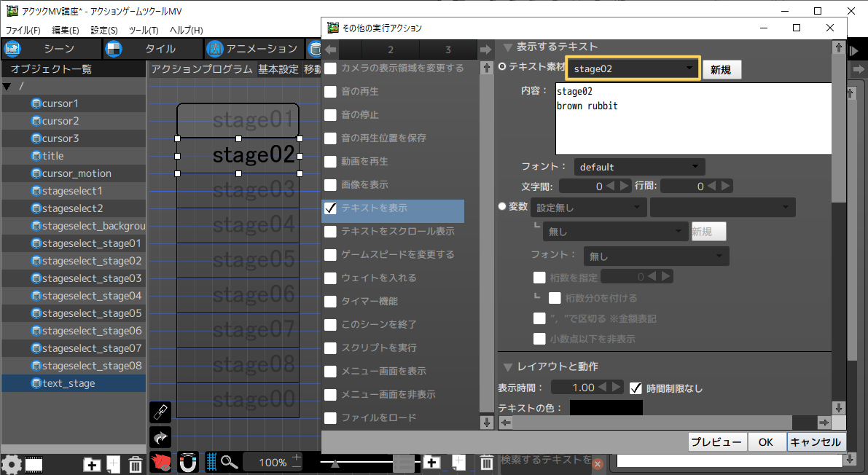
Task: Uncheck the テキストを表示 checkbox
Action: 331,208
